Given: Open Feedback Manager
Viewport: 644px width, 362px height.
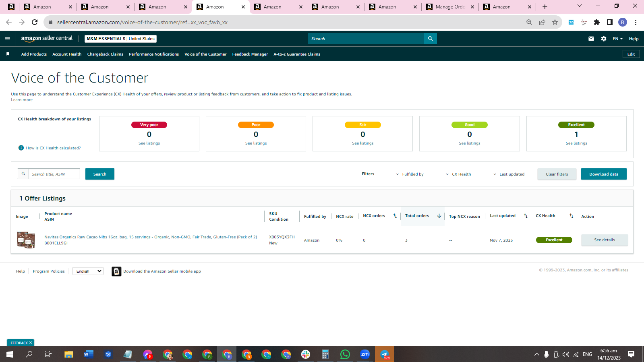Looking at the screenshot, I should 250,54.
